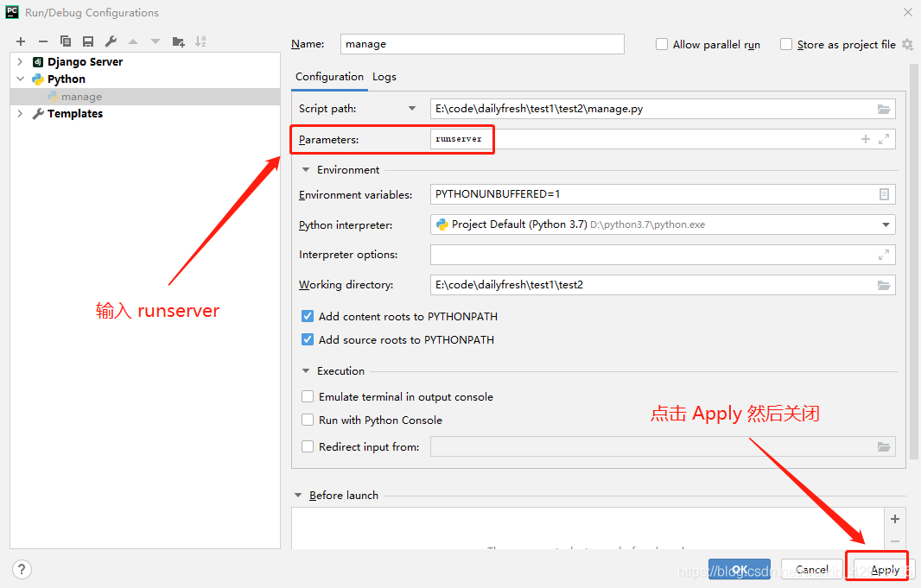Switch to the Logs tab

click(384, 77)
